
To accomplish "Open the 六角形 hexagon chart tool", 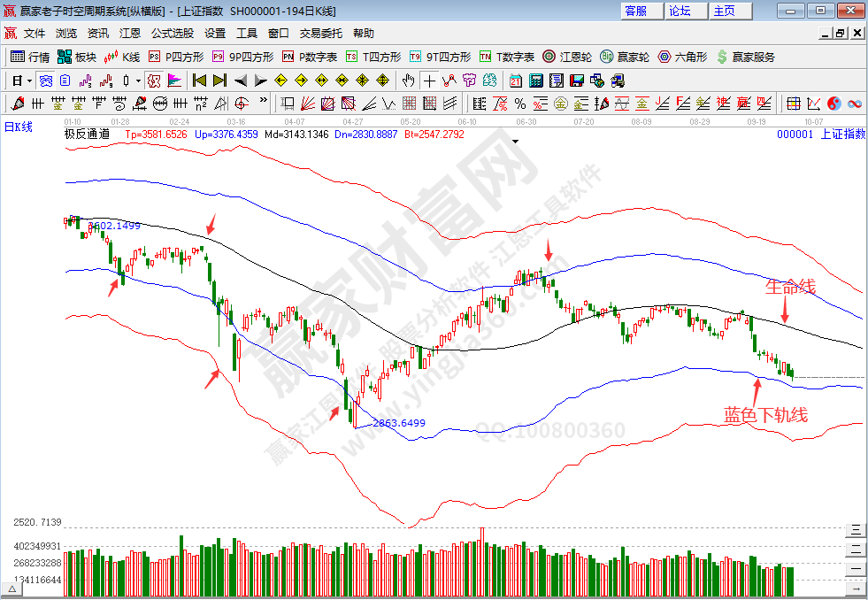I will (681, 57).
